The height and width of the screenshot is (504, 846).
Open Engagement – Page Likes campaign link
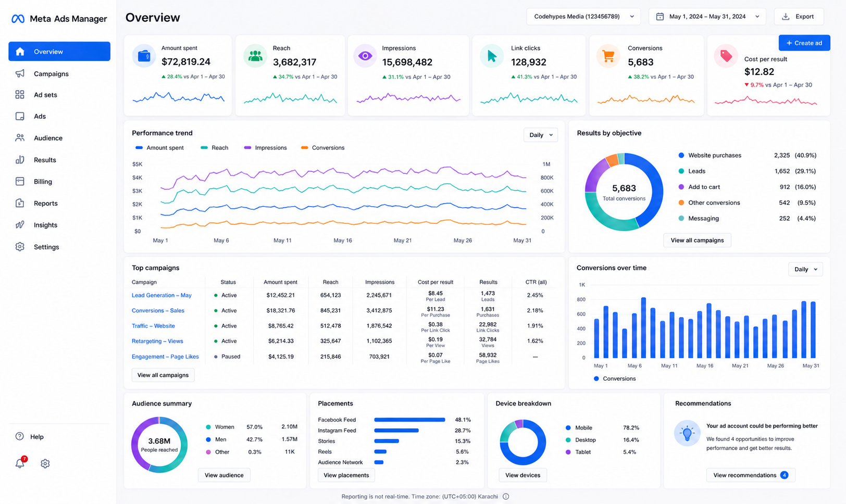coord(165,357)
